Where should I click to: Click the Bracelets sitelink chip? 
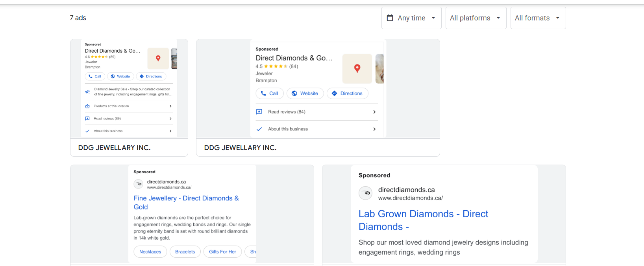point(185,252)
